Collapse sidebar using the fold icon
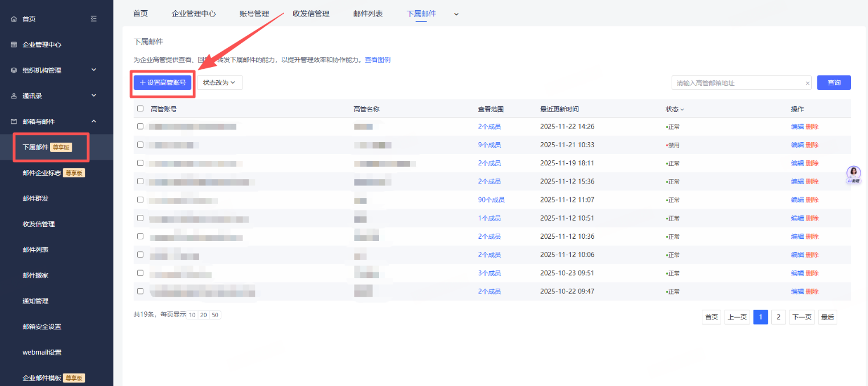Screen dimensions: 868x386 tap(94, 19)
